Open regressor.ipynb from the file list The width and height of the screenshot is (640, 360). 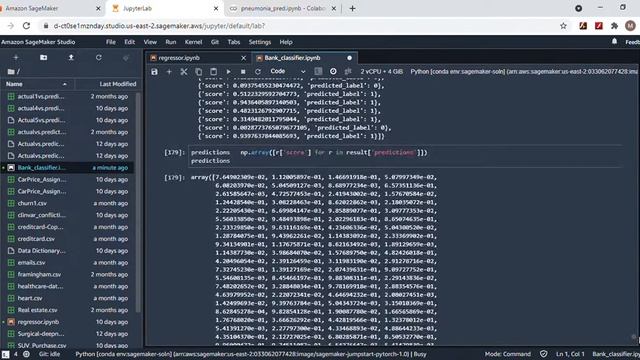point(68,322)
